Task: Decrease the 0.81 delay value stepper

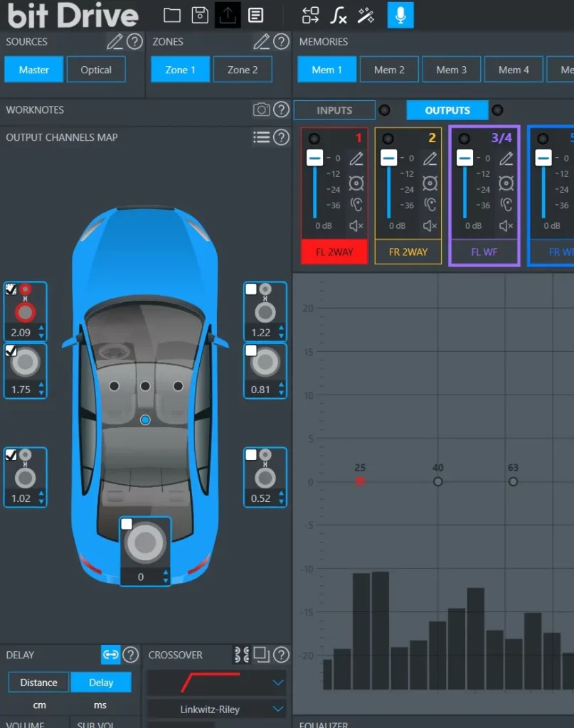Action: [x=281, y=393]
